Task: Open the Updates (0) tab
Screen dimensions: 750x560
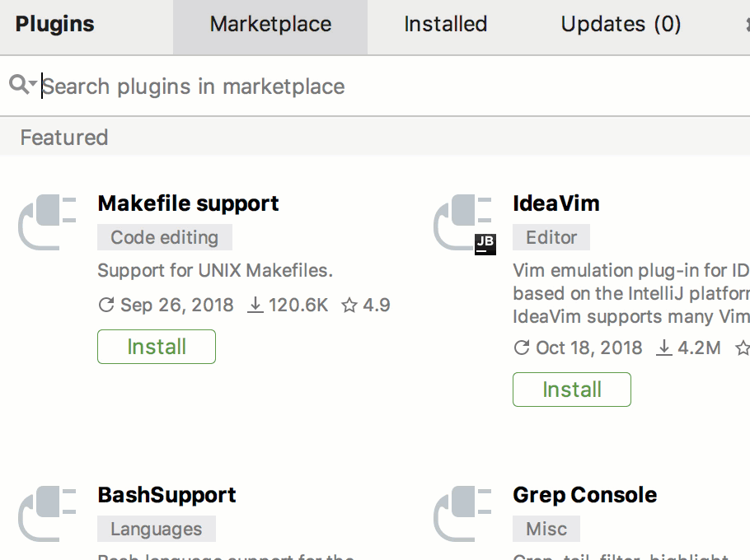Action: click(620, 25)
